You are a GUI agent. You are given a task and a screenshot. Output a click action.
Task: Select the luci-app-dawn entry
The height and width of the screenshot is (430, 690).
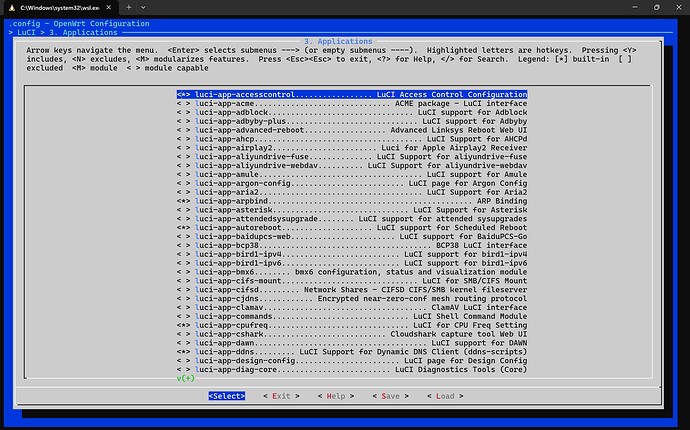click(352, 343)
